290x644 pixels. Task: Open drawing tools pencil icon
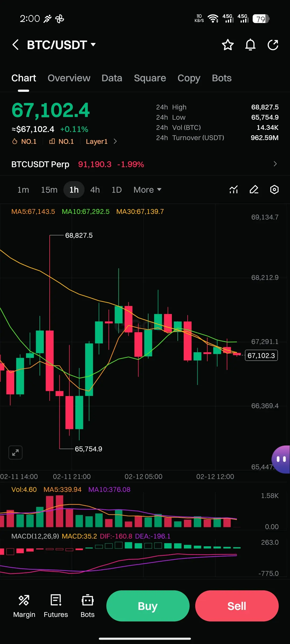click(x=254, y=190)
